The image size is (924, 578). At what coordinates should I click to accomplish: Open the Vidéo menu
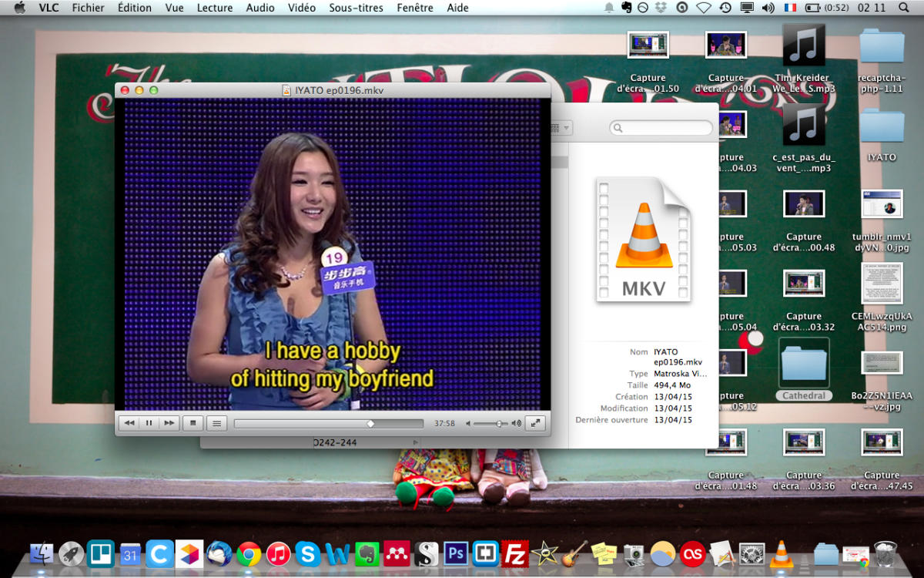(302, 8)
